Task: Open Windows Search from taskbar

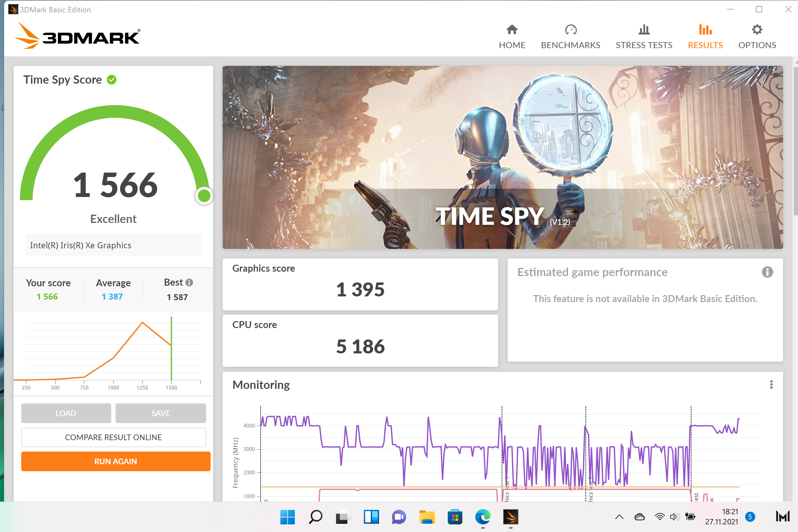Action: tap(315, 517)
